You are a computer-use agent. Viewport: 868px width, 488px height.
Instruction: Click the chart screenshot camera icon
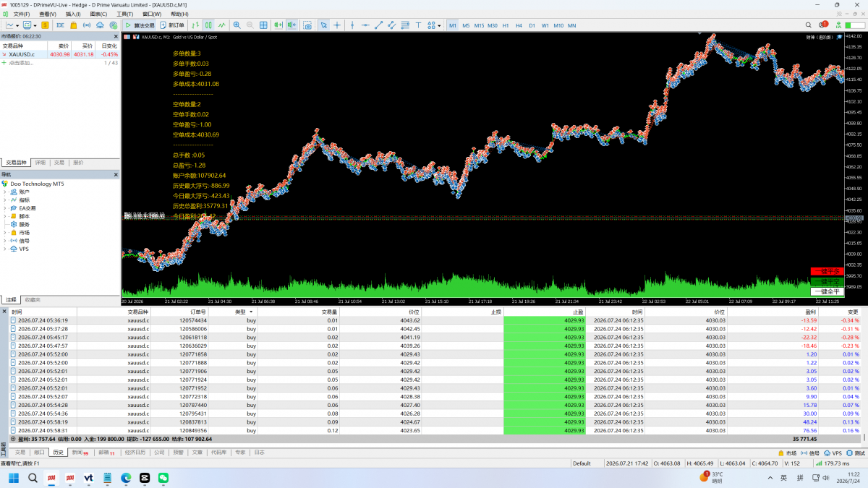coord(307,25)
